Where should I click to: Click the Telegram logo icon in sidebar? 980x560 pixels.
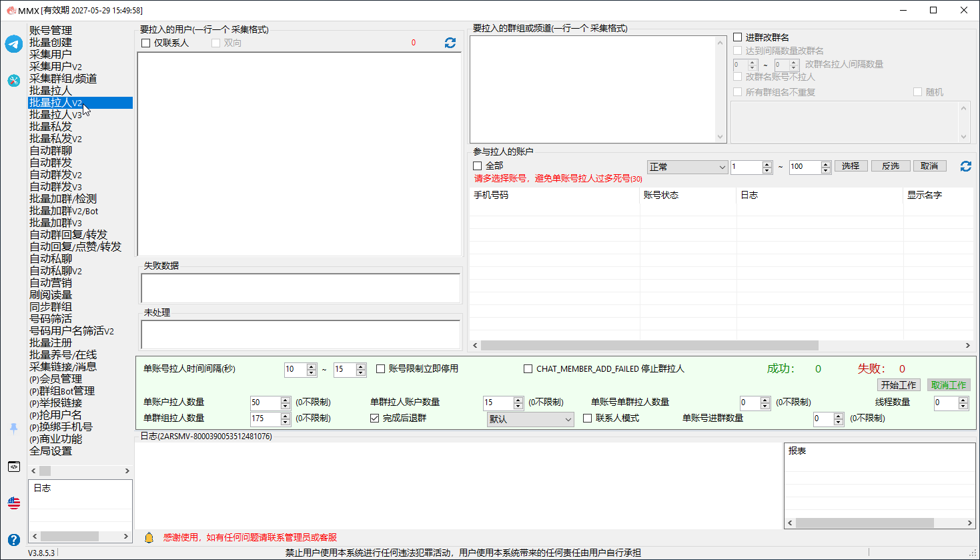[14, 44]
